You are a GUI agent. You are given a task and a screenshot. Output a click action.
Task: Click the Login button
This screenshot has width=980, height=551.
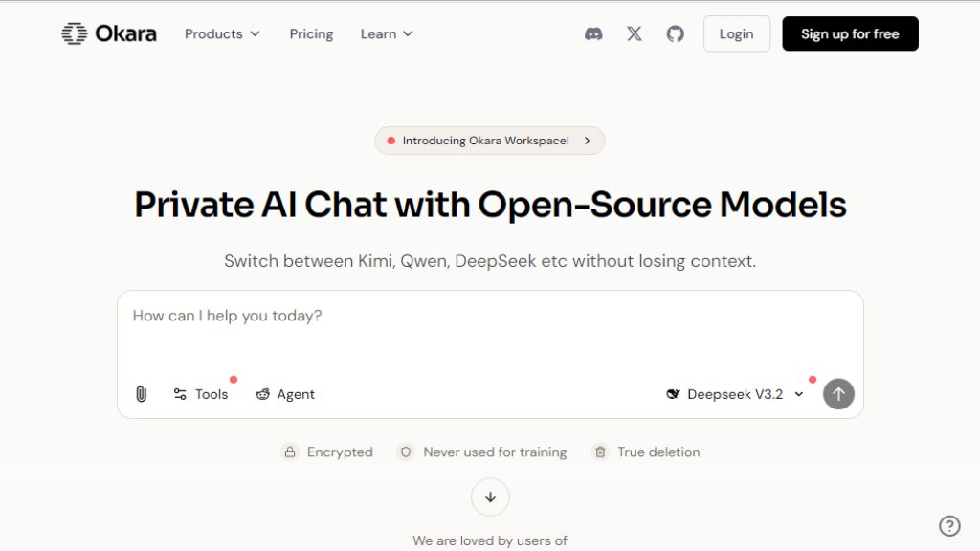tap(736, 33)
